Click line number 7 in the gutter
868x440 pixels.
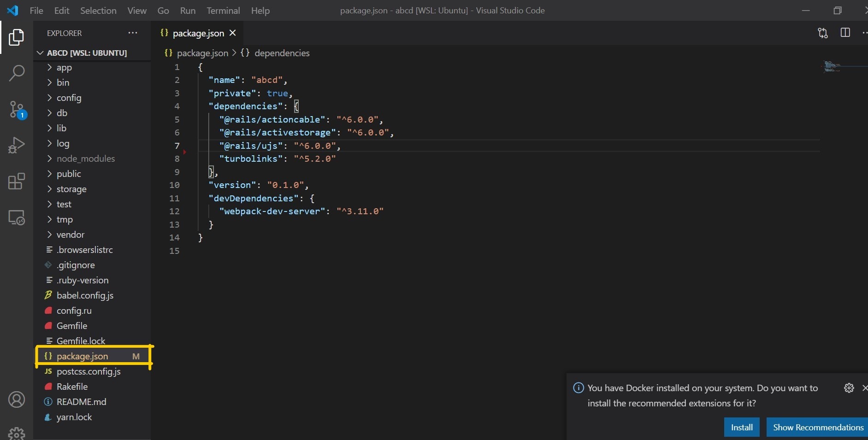[177, 146]
